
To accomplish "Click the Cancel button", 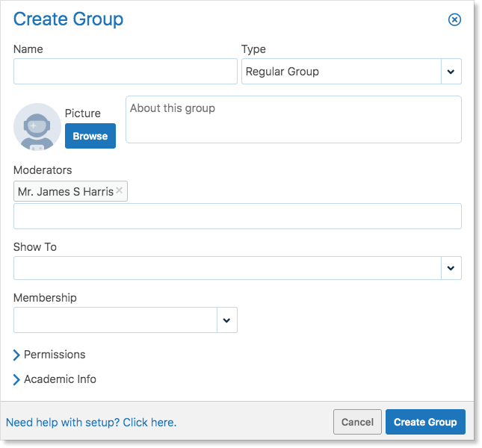I will point(357,422).
